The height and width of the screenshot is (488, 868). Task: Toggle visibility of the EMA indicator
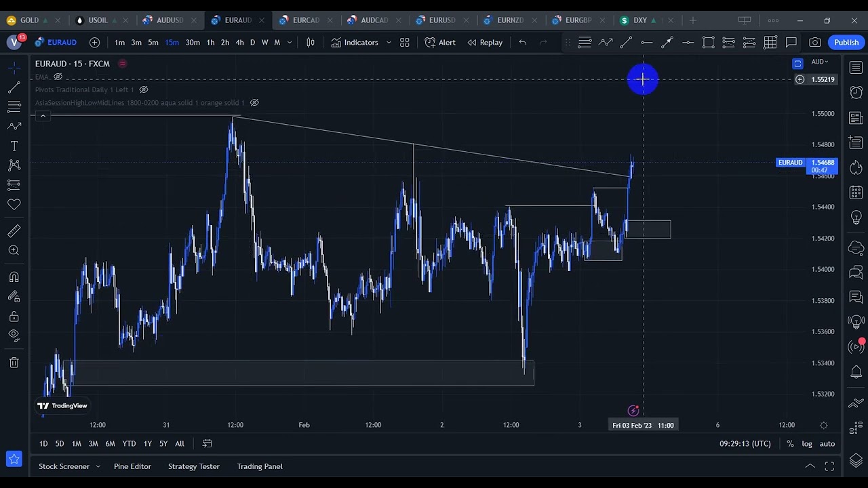(x=58, y=77)
